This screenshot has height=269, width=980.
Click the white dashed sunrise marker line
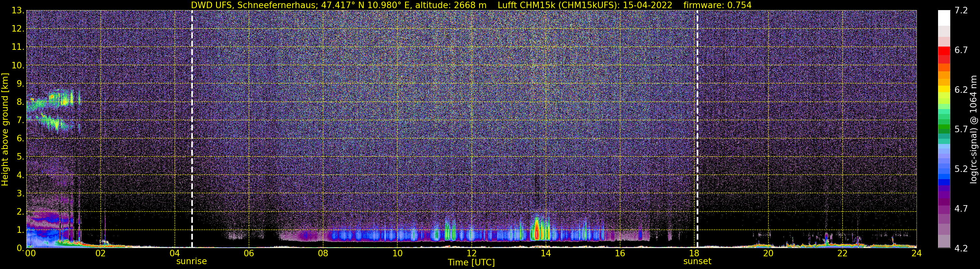tap(192, 129)
